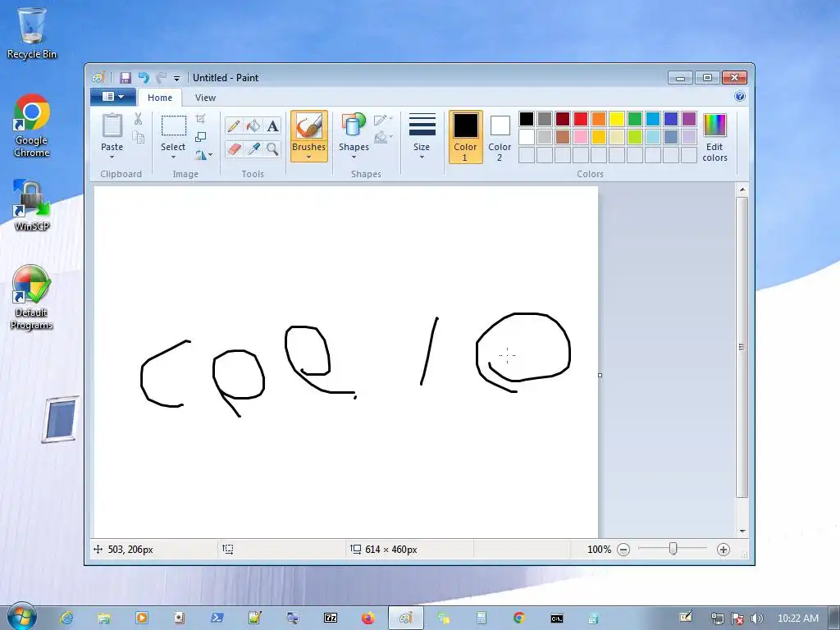
Task: Open Firefox from the taskbar
Action: [x=368, y=619]
